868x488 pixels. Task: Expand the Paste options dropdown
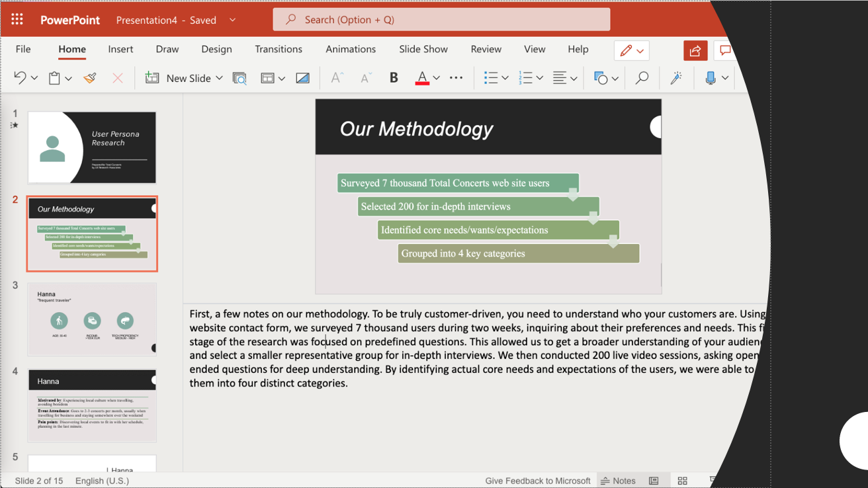coord(68,78)
